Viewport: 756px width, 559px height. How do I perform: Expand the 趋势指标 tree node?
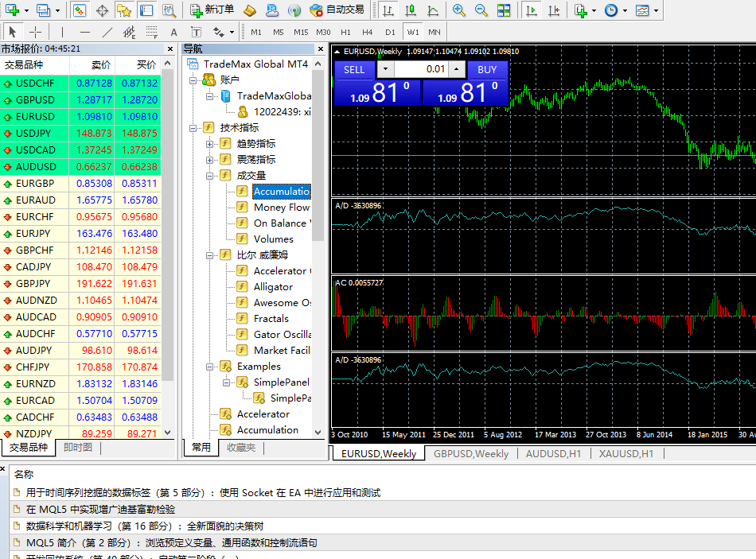209,144
